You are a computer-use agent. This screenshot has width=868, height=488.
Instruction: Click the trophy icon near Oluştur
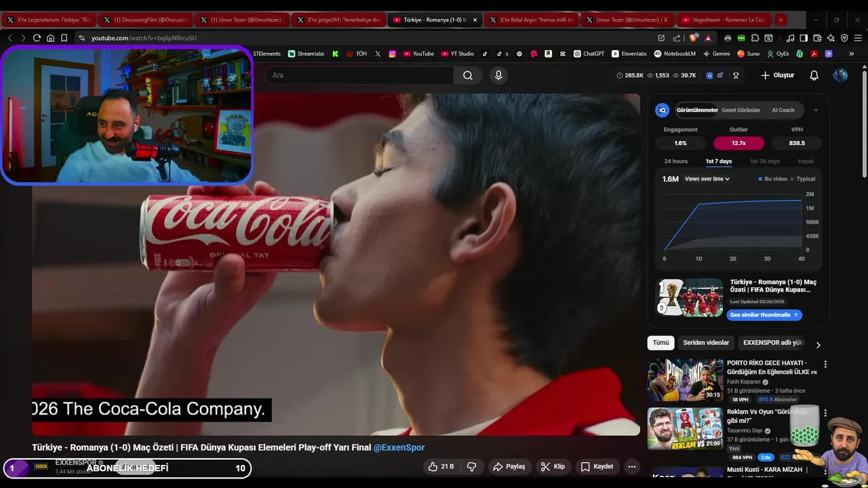[736, 75]
